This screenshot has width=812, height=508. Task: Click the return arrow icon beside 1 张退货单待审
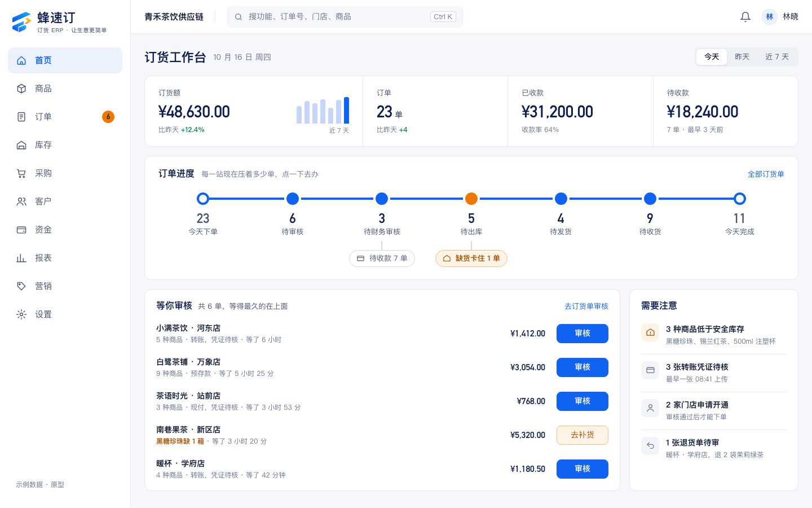pos(650,446)
